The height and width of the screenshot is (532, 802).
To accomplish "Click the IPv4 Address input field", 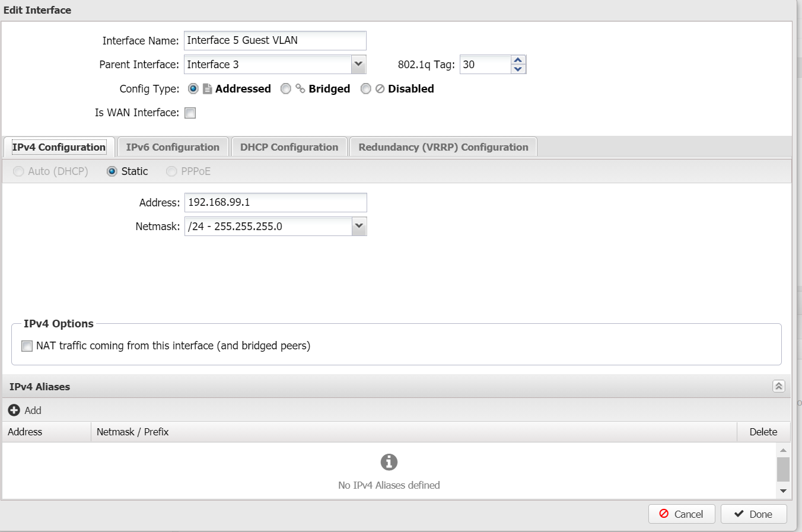I will (275, 202).
